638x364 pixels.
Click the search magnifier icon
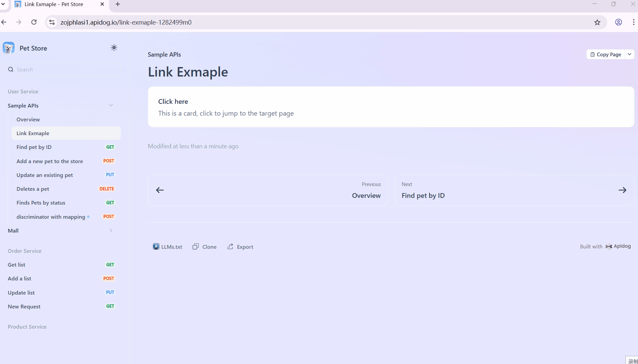tap(11, 69)
